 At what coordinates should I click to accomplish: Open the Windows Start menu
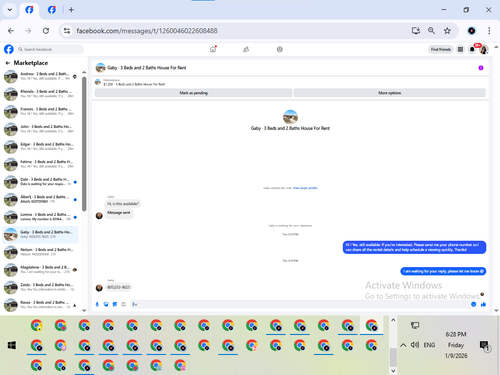tap(12, 345)
